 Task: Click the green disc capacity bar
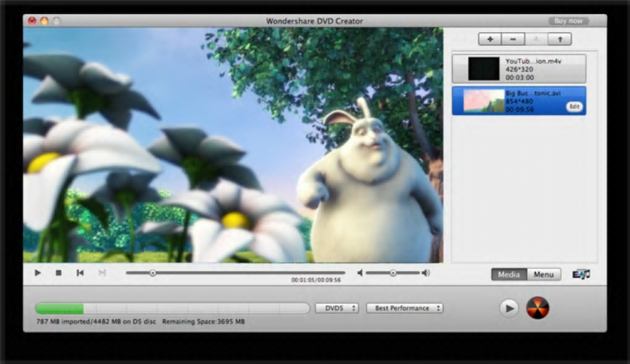click(59, 308)
